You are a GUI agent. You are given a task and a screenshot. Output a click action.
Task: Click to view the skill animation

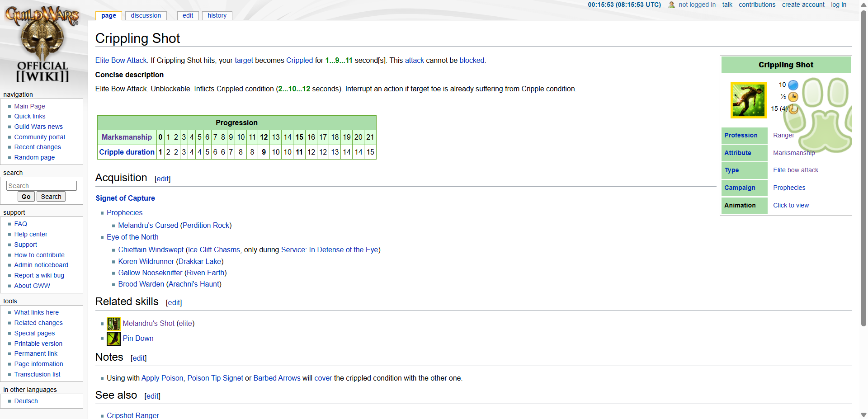point(791,205)
